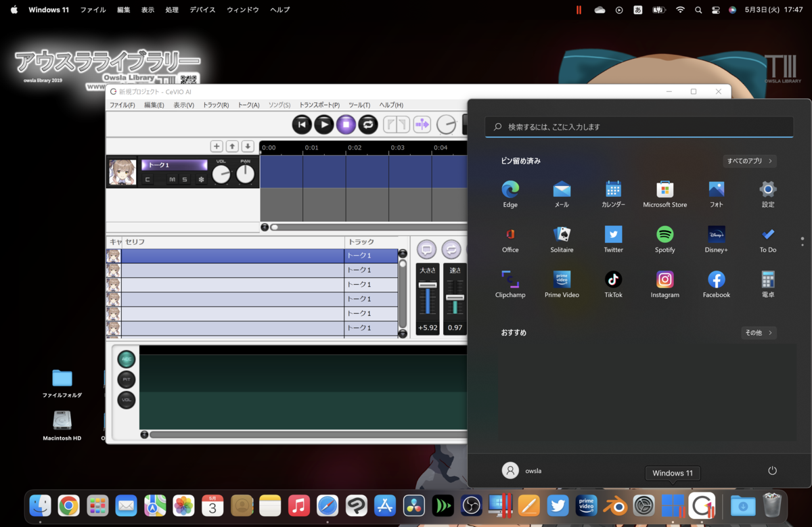Open To Do from pinned apps

(768, 239)
